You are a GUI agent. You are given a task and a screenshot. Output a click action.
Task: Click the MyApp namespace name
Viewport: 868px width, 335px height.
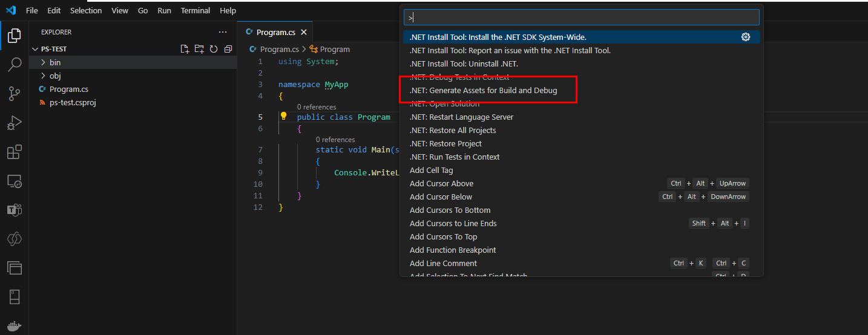pyautogui.click(x=337, y=85)
